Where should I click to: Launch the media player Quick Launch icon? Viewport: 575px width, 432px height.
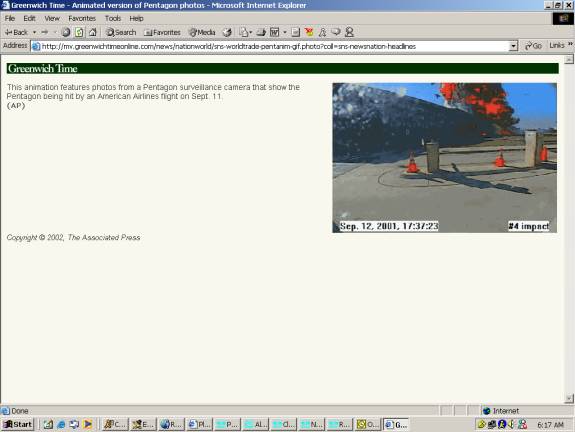(x=88, y=424)
